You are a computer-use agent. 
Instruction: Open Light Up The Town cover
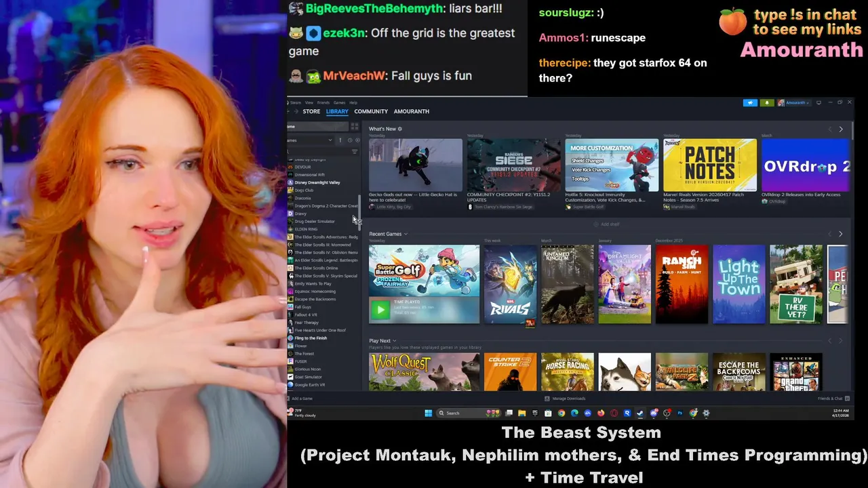pos(738,285)
